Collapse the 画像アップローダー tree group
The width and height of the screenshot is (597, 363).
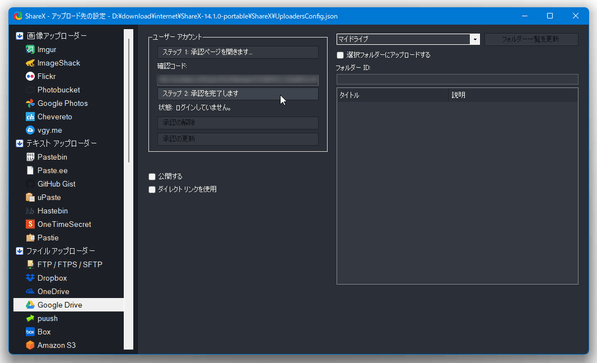[19, 36]
